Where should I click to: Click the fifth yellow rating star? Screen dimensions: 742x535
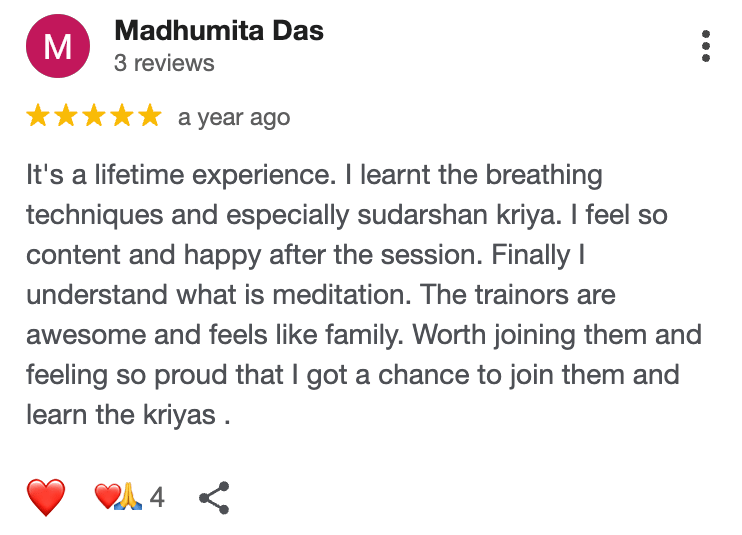pos(150,115)
